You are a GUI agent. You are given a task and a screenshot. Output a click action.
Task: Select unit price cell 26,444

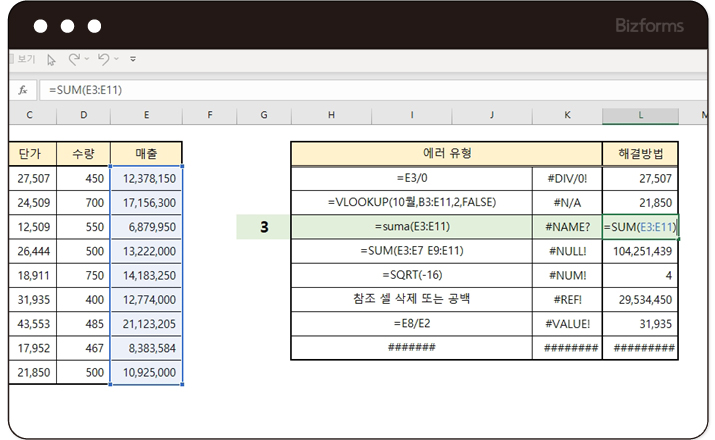coord(32,251)
